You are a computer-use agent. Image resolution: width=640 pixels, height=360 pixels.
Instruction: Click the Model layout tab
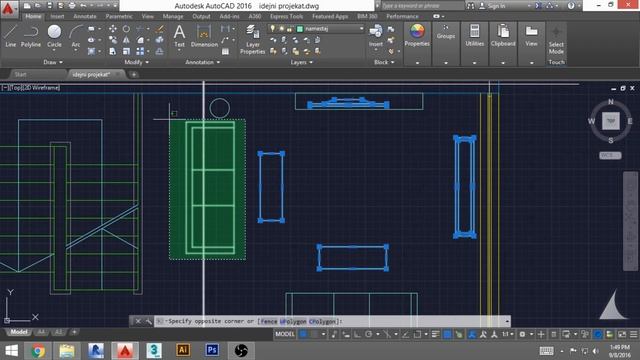tap(19, 332)
